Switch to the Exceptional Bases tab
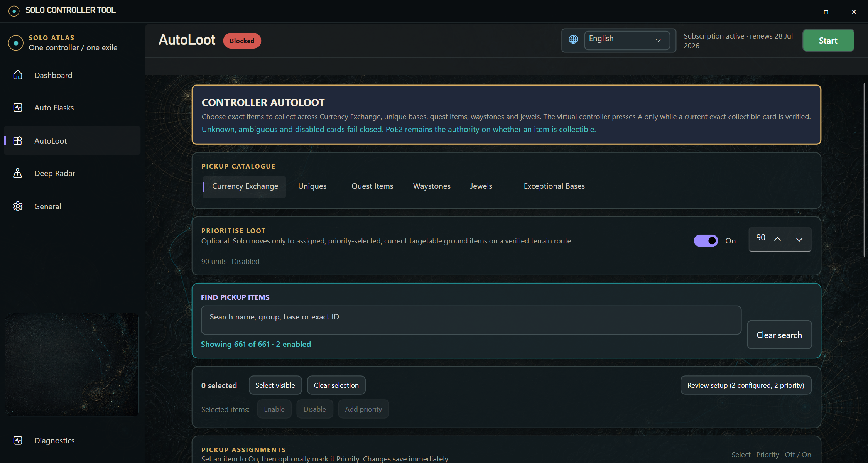This screenshot has width=868, height=463. 554,186
